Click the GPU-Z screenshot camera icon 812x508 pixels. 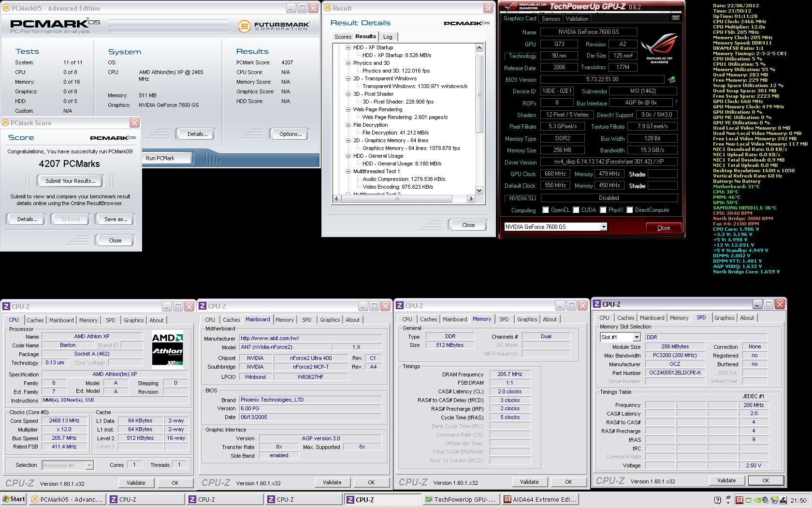675,18
